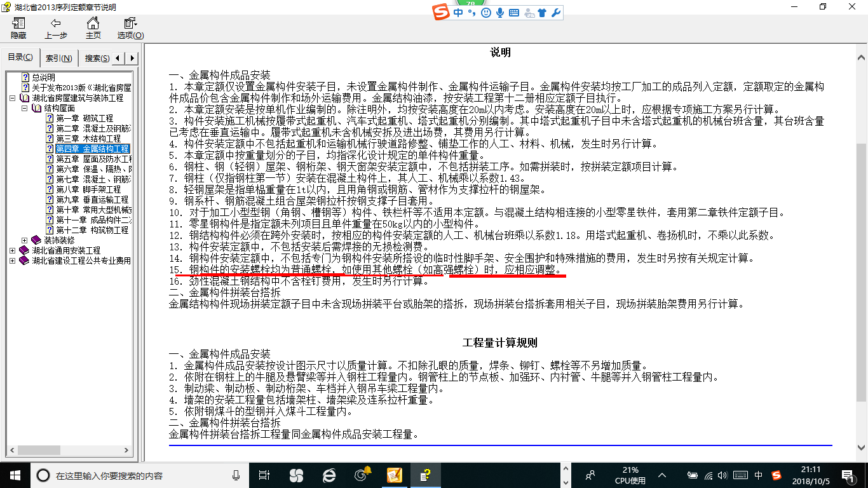Click the right tab-scroll arrow
868x488 pixels.
(132, 58)
